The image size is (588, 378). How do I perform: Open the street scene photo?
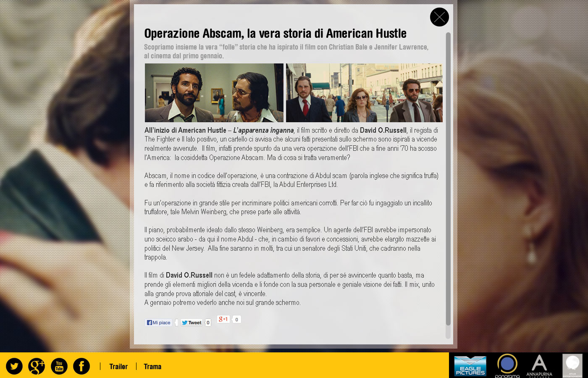[x=364, y=93]
